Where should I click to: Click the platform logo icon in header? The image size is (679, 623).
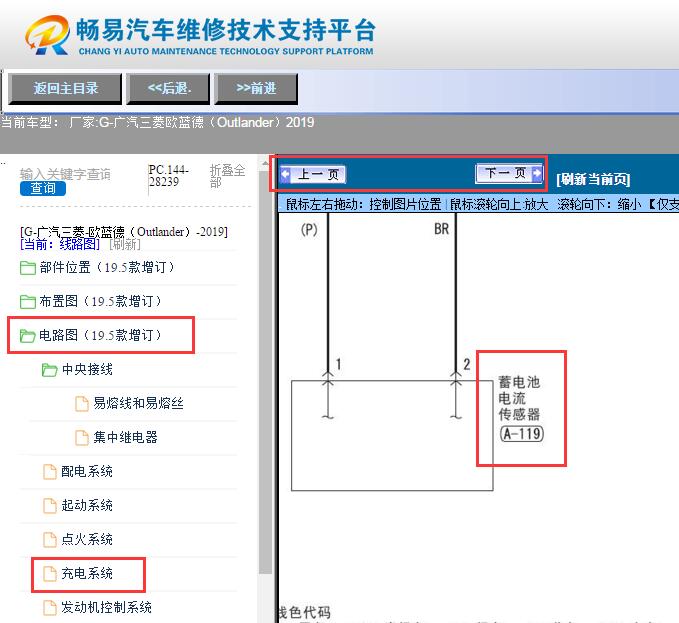(48, 35)
